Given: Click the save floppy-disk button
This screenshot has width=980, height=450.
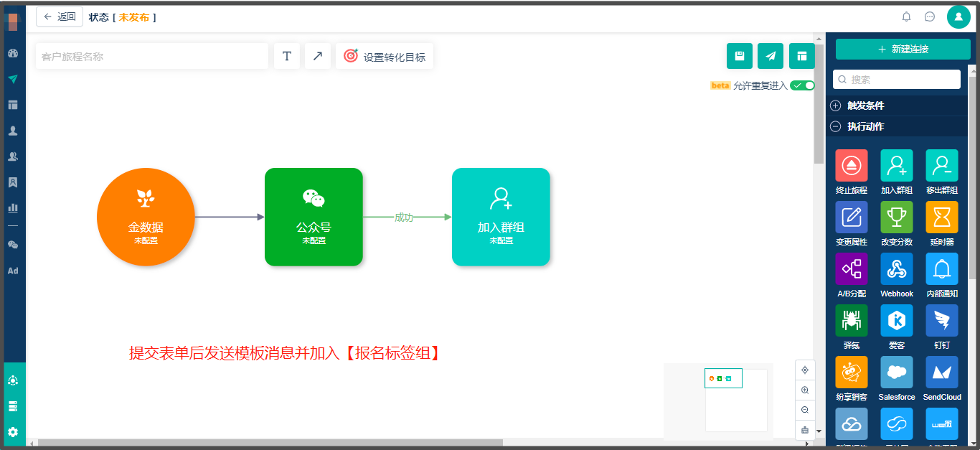Looking at the screenshot, I should coord(740,56).
